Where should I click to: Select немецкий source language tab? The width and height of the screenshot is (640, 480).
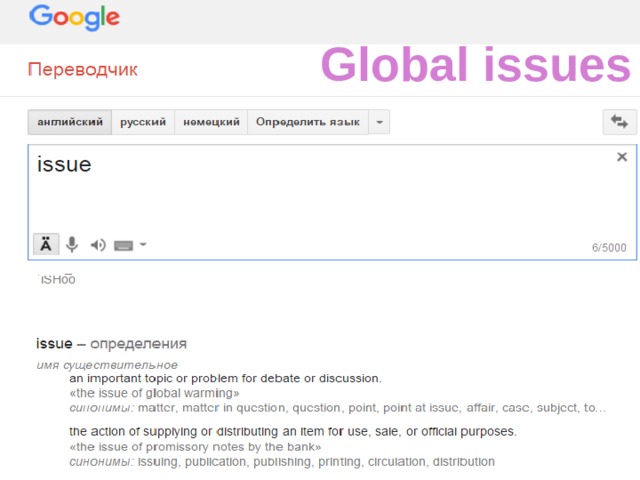pyautogui.click(x=211, y=122)
